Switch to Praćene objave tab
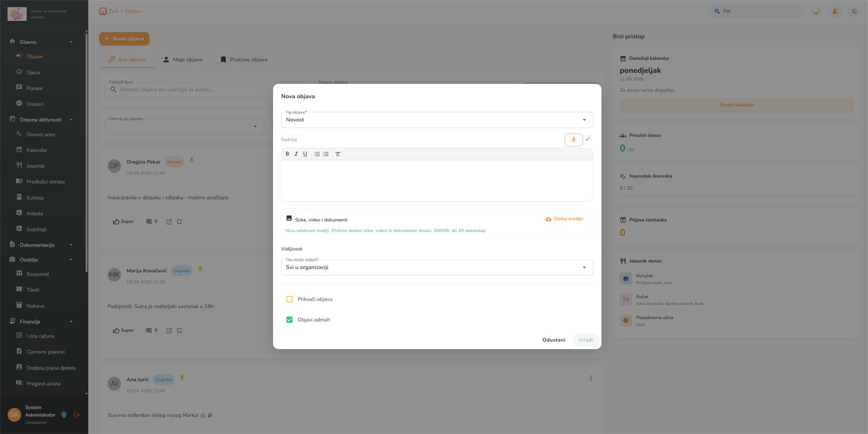 tap(244, 60)
